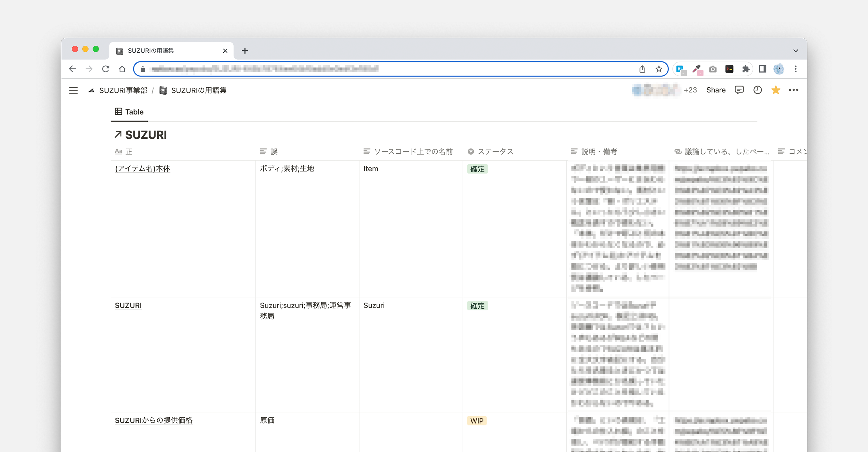Bookmark this tab with the star icon
Image resolution: width=868 pixels, height=452 pixels.
click(x=659, y=69)
